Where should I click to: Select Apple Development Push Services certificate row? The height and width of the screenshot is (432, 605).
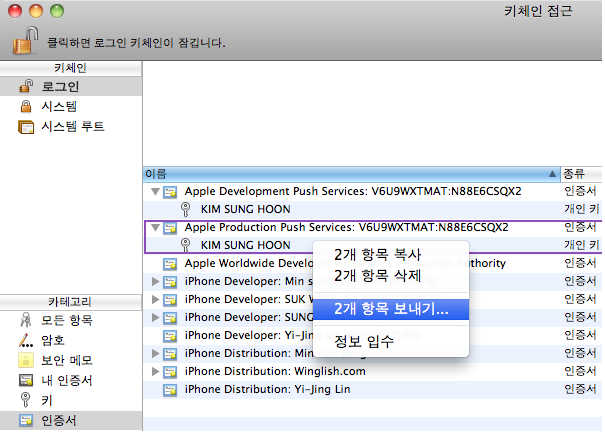click(x=373, y=191)
